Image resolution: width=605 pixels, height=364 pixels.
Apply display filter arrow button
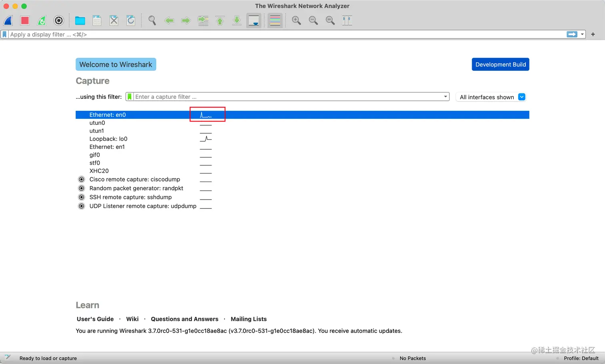pos(572,34)
